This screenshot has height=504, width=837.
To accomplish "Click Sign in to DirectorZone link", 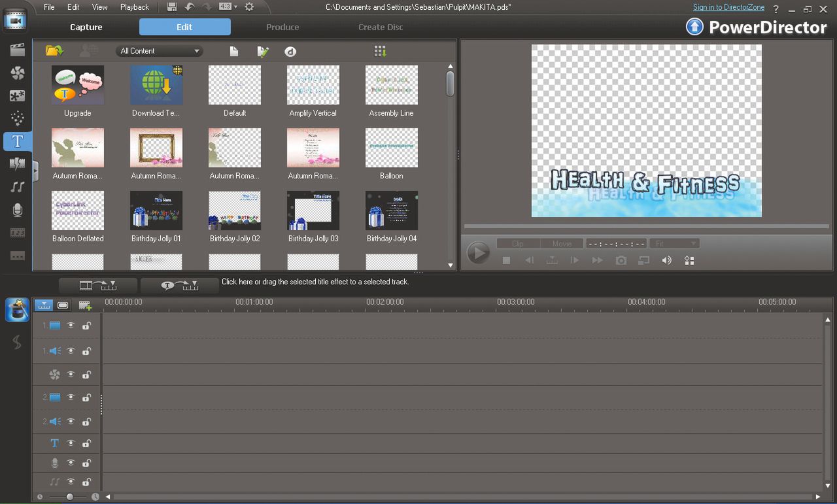I will (728, 7).
